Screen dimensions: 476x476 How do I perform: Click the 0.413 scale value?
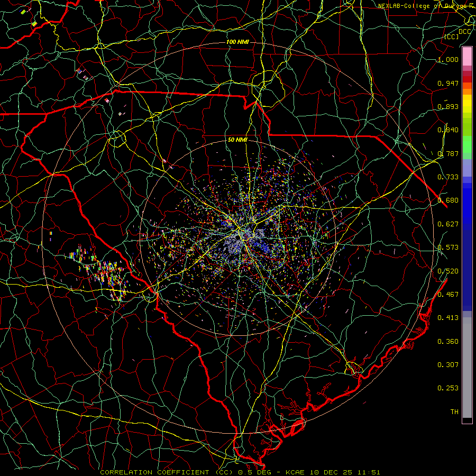click(448, 318)
